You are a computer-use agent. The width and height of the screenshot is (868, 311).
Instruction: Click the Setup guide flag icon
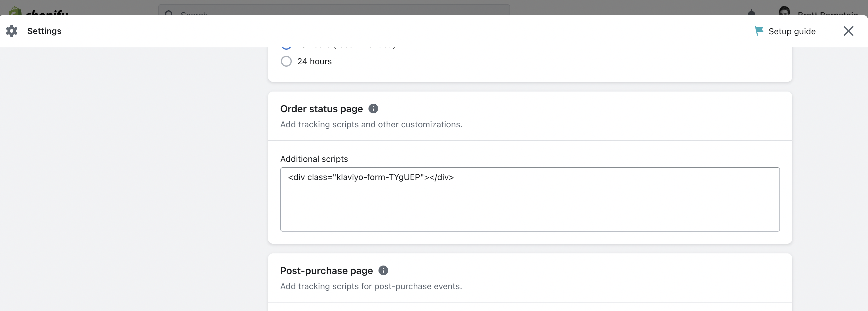pyautogui.click(x=759, y=31)
